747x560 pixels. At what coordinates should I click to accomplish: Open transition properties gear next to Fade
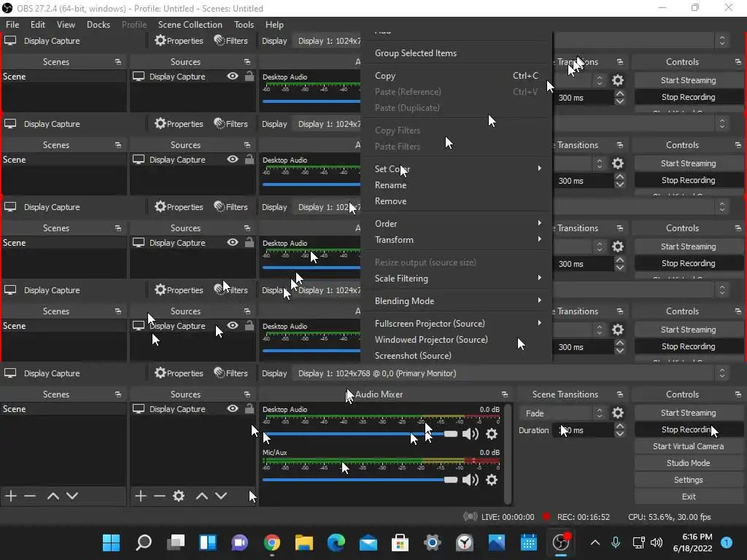coord(618,413)
